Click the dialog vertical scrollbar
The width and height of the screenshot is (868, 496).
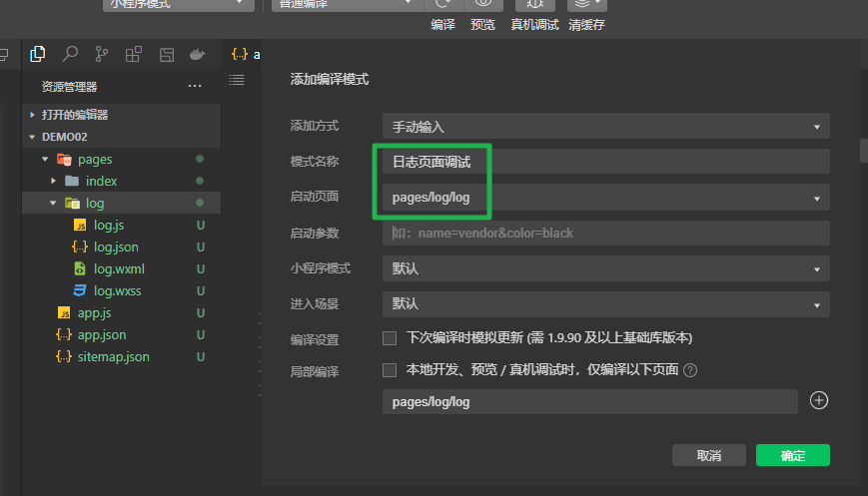click(863, 151)
